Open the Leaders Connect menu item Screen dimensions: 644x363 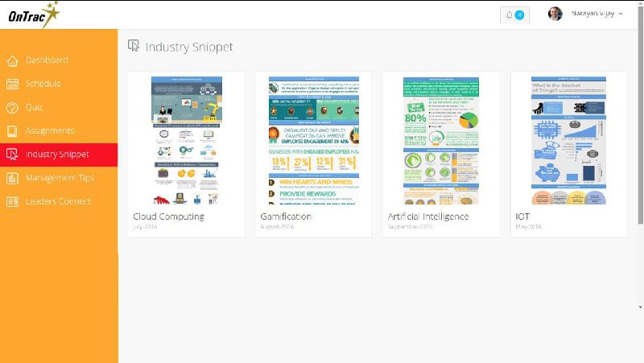coord(58,201)
